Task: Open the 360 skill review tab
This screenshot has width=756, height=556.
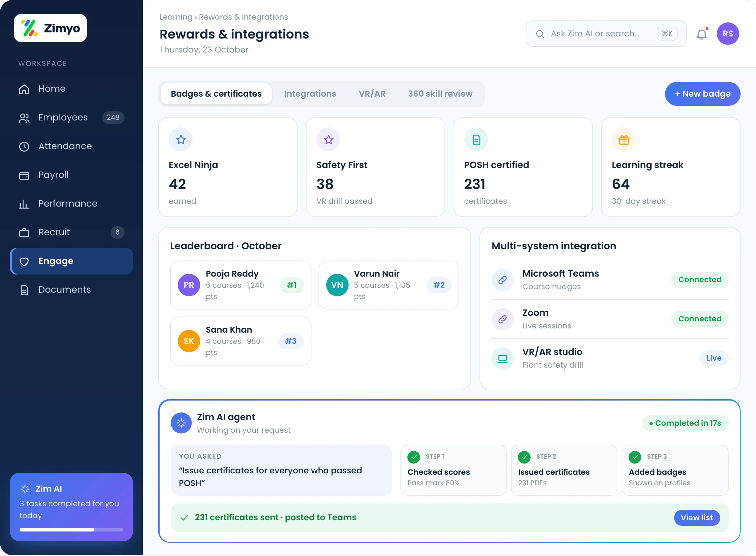Action: pos(440,94)
